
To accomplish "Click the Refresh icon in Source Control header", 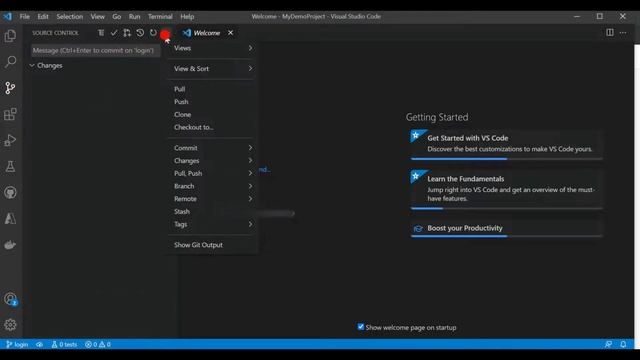I will coord(153,33).
